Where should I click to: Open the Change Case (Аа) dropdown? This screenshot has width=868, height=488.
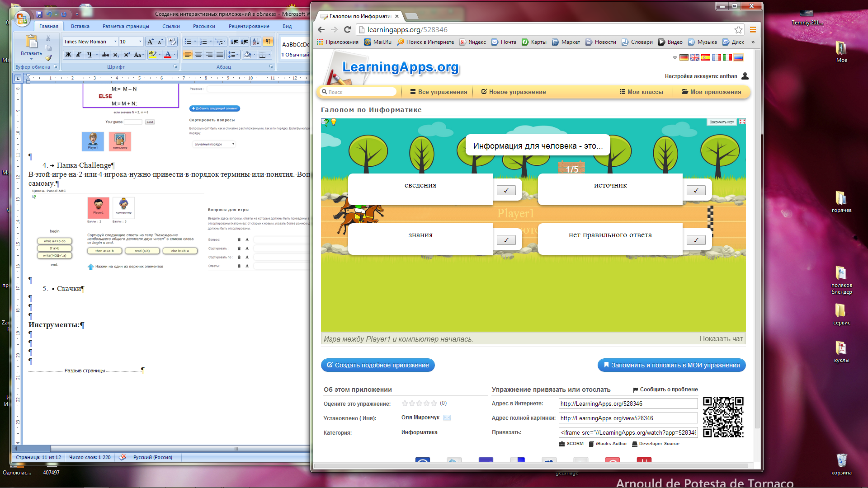[x=139, y=55]
